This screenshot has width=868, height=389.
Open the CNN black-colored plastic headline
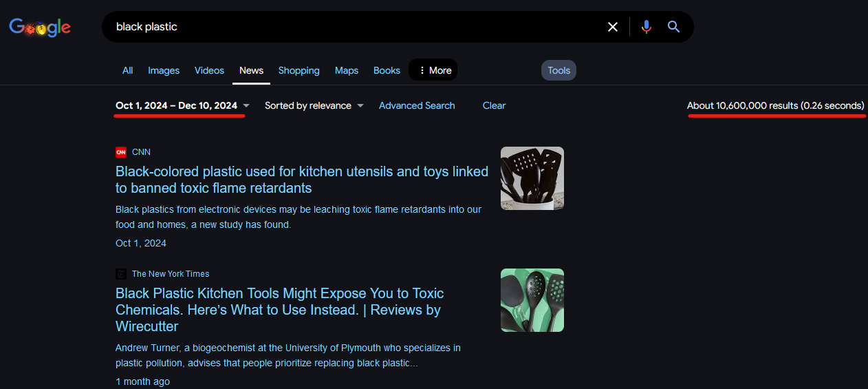tap(302, 180)
